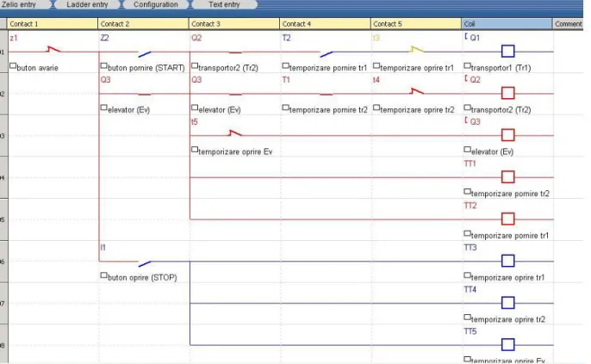Click the Contact 1 column header
This screenshot has width=591, height=364.
(53, 24)
